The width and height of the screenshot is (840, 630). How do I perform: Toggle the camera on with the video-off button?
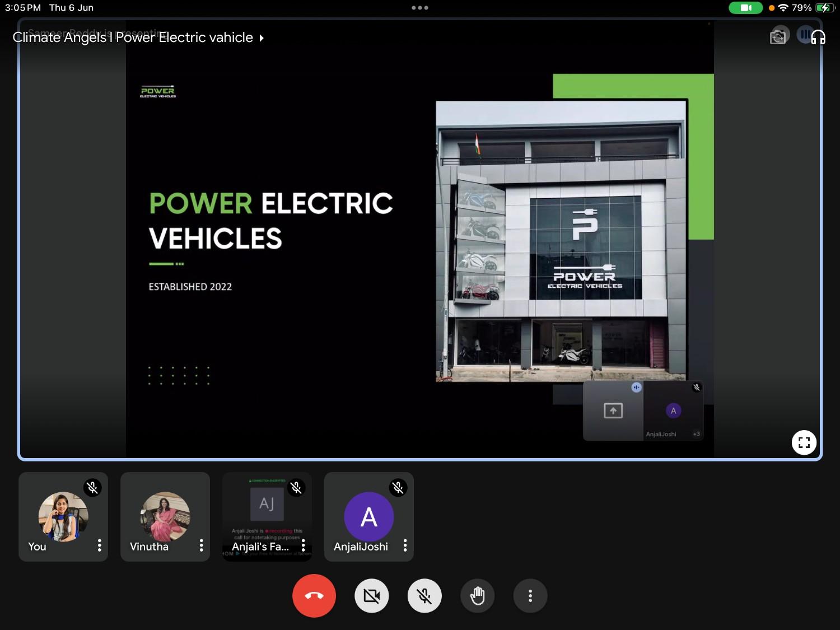pyautogui.click(x=372, y=596)
